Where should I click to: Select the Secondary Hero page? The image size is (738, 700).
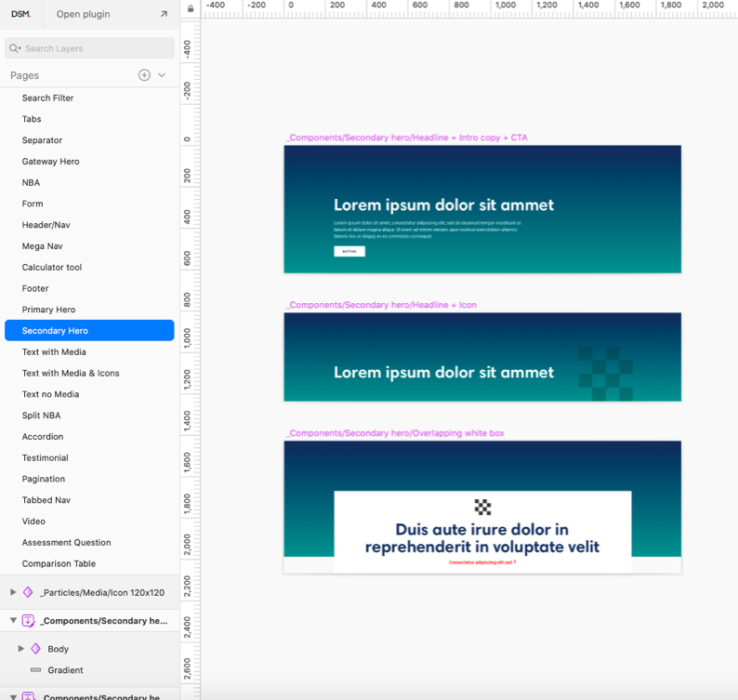[89, 330]
